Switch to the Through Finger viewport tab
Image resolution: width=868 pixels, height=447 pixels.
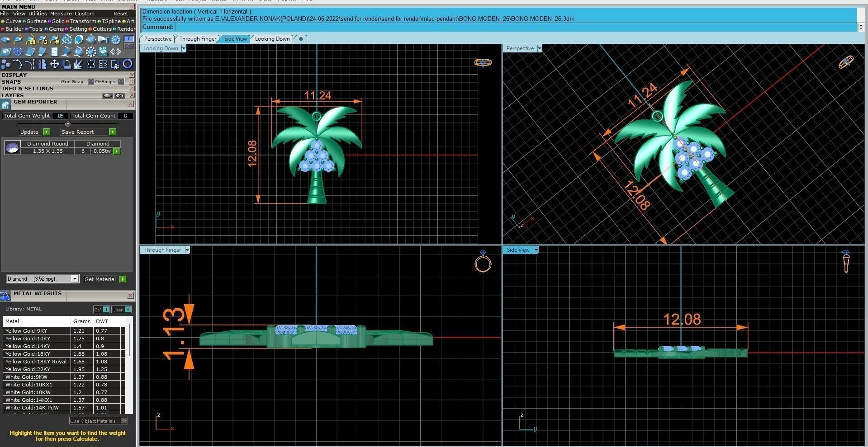tap(198, 39)
